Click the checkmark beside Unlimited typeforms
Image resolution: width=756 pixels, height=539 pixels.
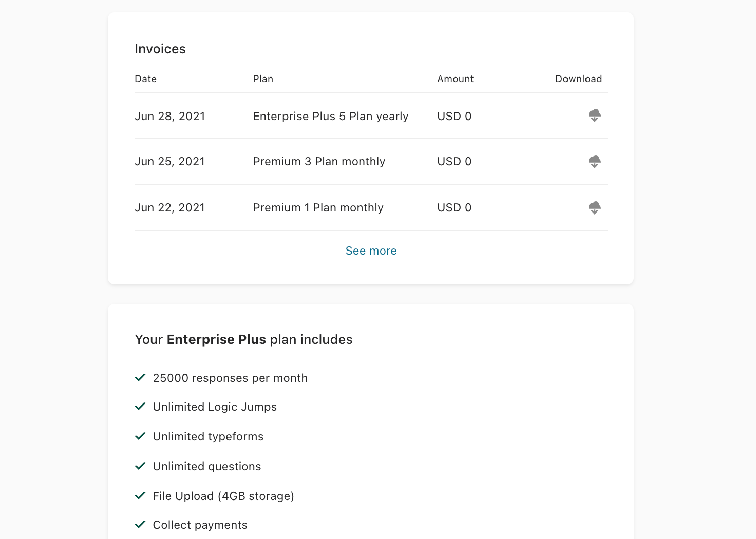point(140,436)
